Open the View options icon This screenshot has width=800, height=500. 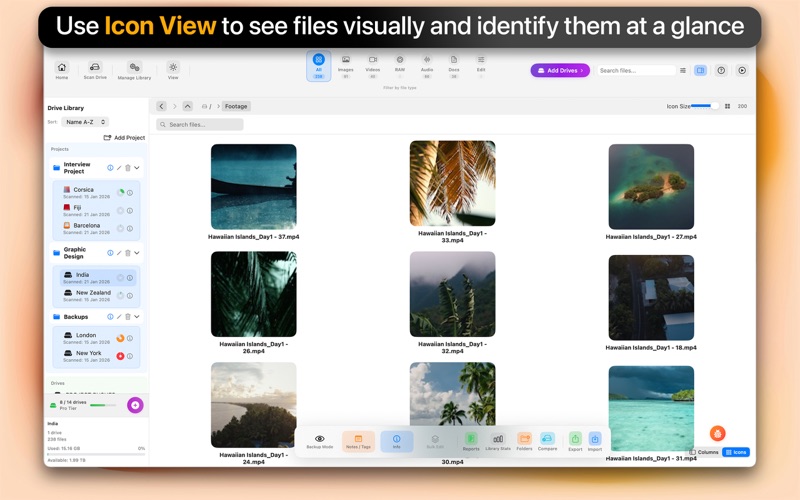173,70
